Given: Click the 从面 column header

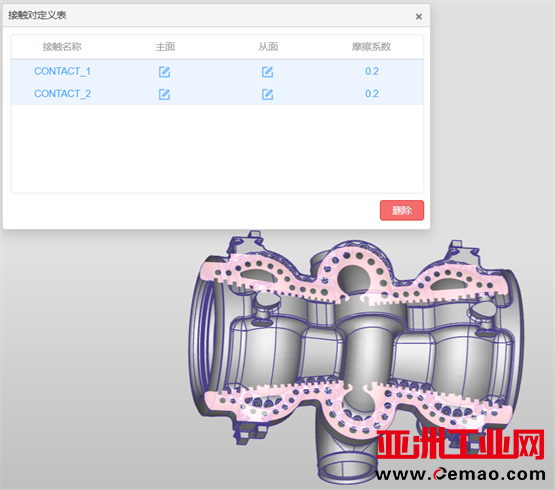Looking at the screenshot, I should pyautogui.click(x=268, y=46).
